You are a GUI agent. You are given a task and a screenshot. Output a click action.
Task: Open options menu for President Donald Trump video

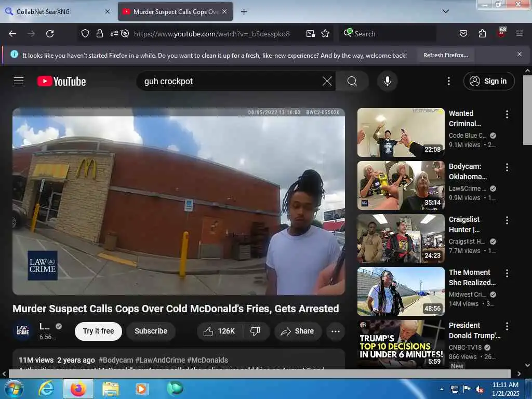coord(507,326)
